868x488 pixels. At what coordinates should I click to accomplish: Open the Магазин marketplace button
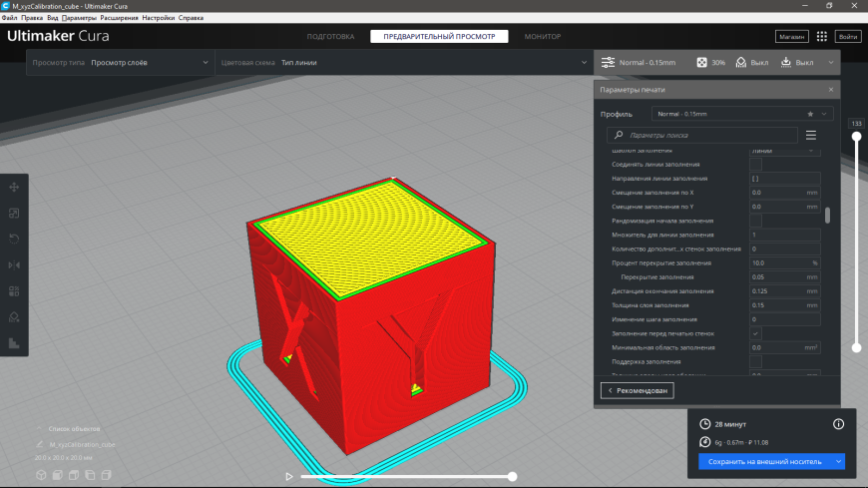[x=791, y=37]
